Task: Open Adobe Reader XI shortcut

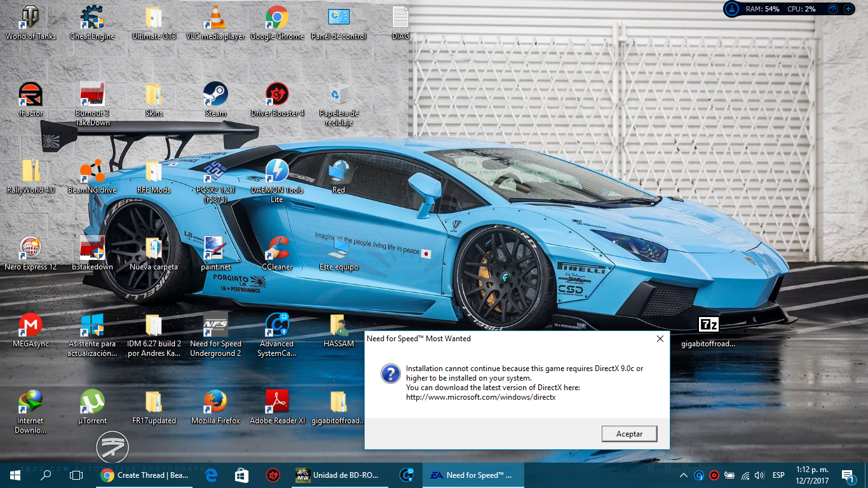Action: tap(277, 407)
